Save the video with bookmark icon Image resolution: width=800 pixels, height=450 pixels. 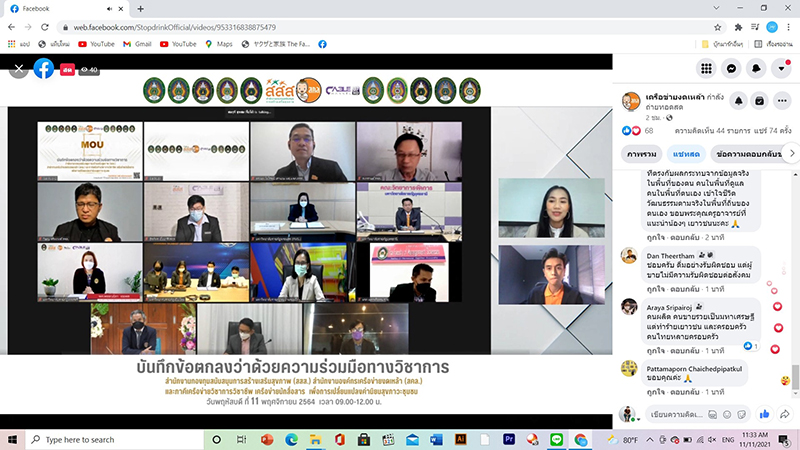[x=760, y=101]
